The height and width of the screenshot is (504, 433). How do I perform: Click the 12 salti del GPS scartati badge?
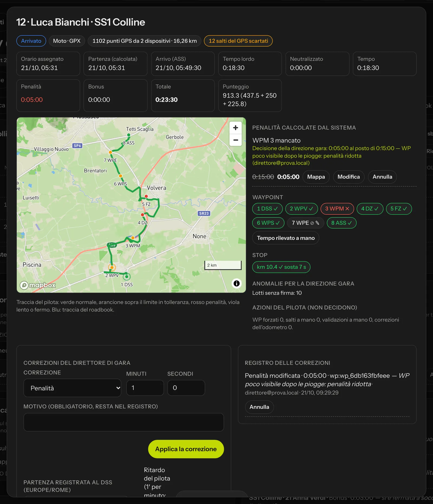pyautogui.click(x=238, y=41)
